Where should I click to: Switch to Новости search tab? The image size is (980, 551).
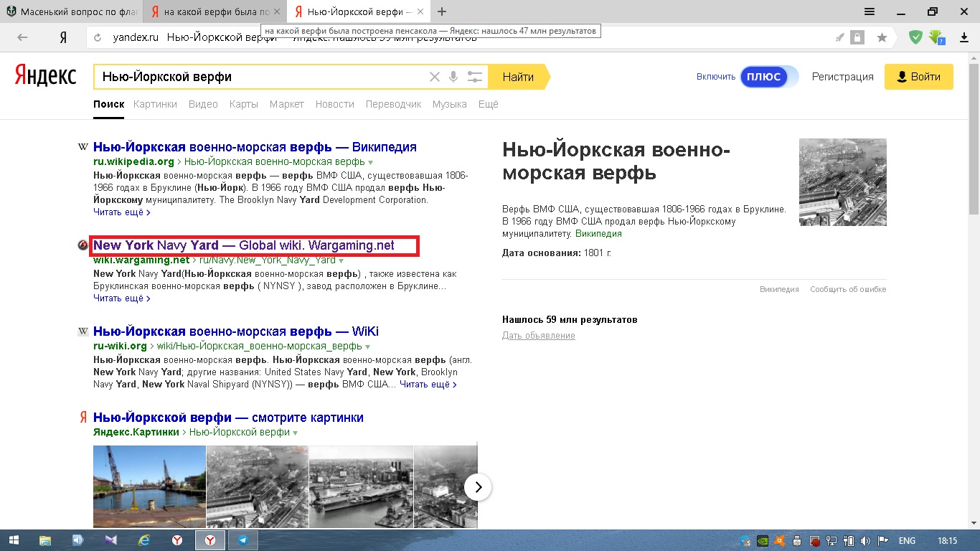coord(335,104)
